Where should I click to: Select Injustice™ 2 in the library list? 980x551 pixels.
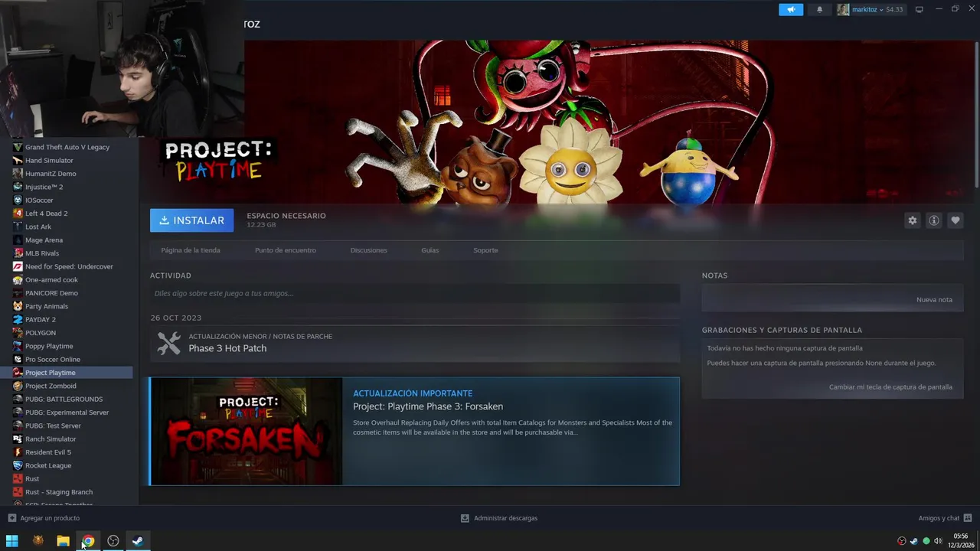click(x=44, y=187)
